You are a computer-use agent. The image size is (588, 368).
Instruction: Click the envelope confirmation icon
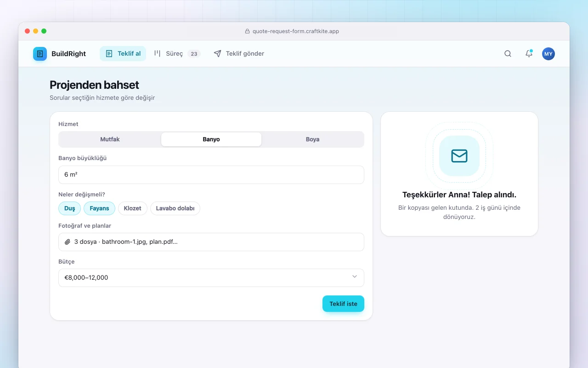(x=459, y=156)
